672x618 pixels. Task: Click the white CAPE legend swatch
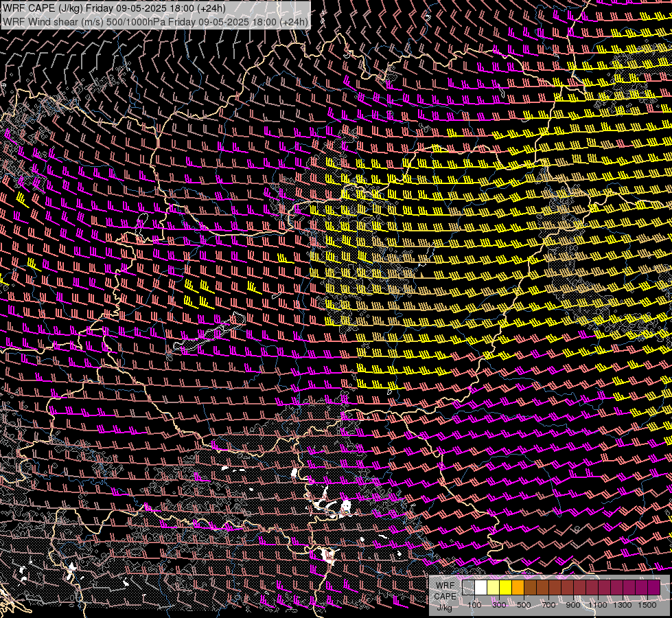click(x=481, y=587)
